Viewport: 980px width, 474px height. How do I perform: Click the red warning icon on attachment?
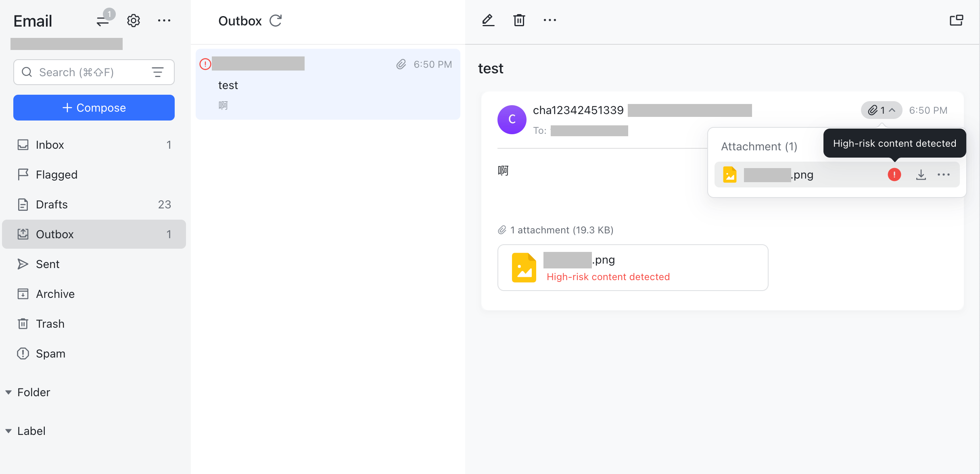tap(894, 175)
